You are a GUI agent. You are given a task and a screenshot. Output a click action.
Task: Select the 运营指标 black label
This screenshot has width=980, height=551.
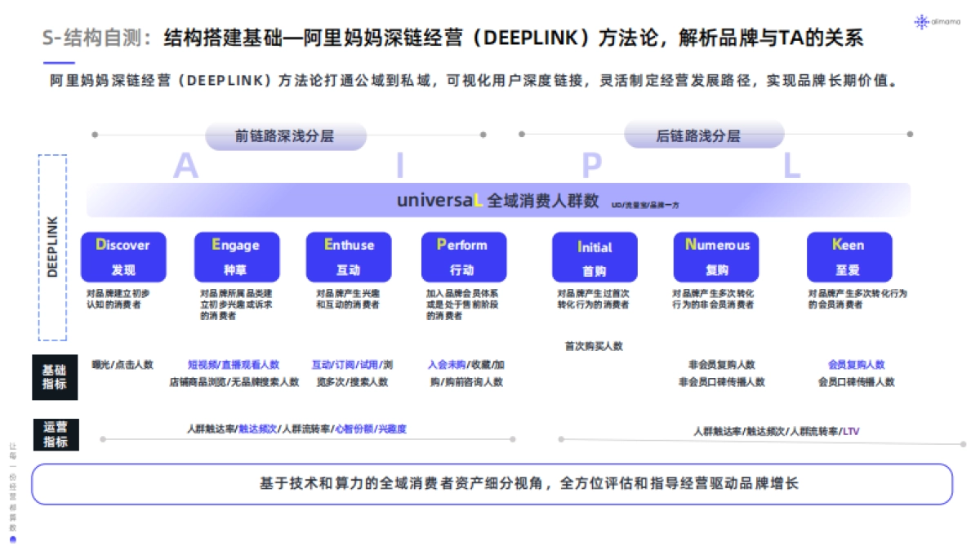click(x=55, y=434)
